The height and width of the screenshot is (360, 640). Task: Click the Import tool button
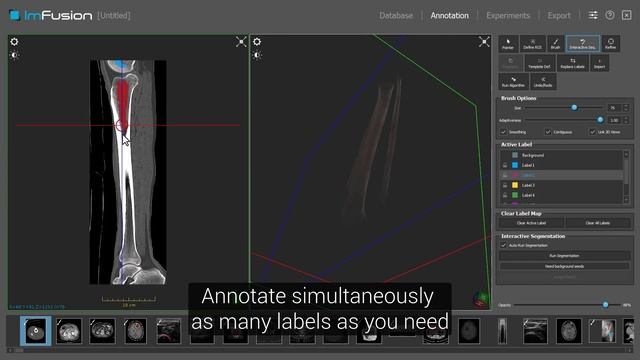(599, 63)
